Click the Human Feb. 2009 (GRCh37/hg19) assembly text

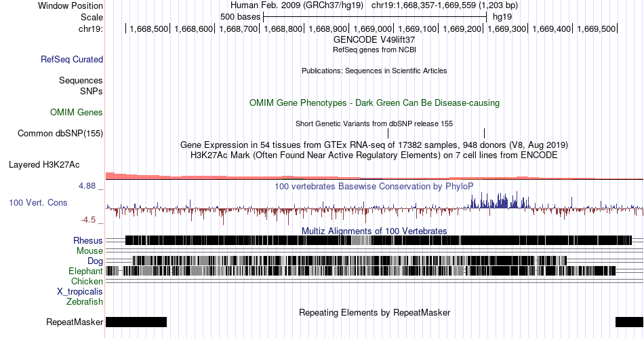297,5
